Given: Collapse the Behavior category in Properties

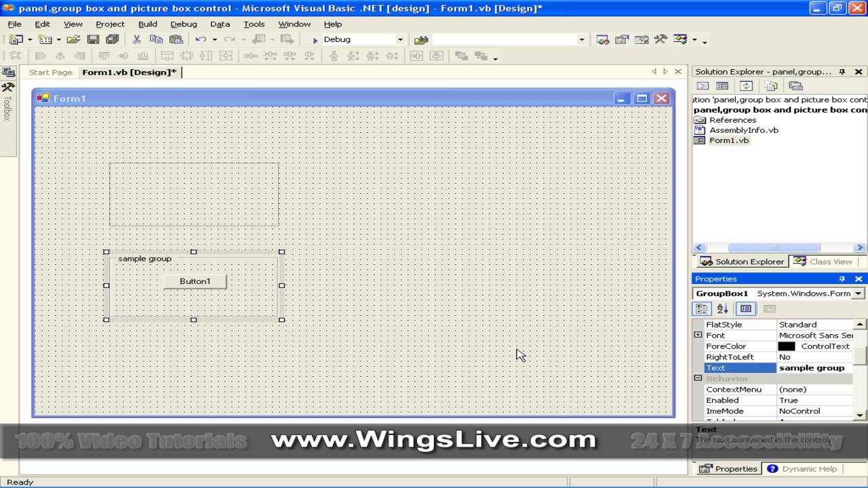Looking at the screenshot, I should (x=698, y=378).
